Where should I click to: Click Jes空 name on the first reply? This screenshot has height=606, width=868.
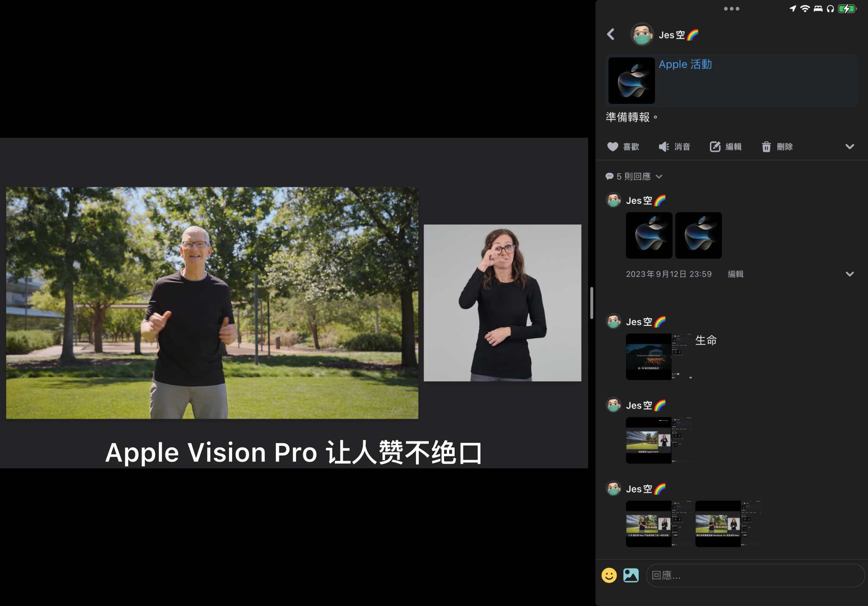(x=646, y=200)
